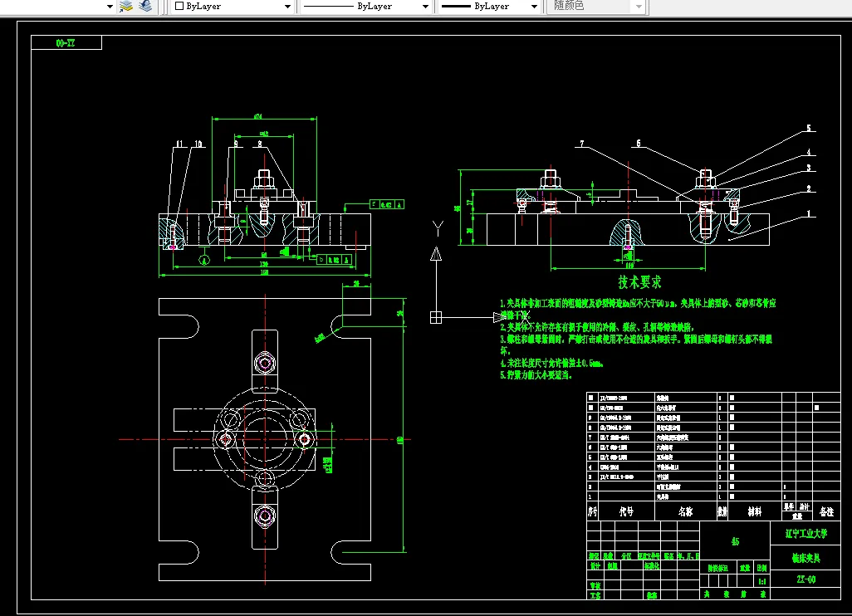Select part balloon number 10
Image resolution: width=852 pixels, height=616 pixels.
[x=198, y=144]
